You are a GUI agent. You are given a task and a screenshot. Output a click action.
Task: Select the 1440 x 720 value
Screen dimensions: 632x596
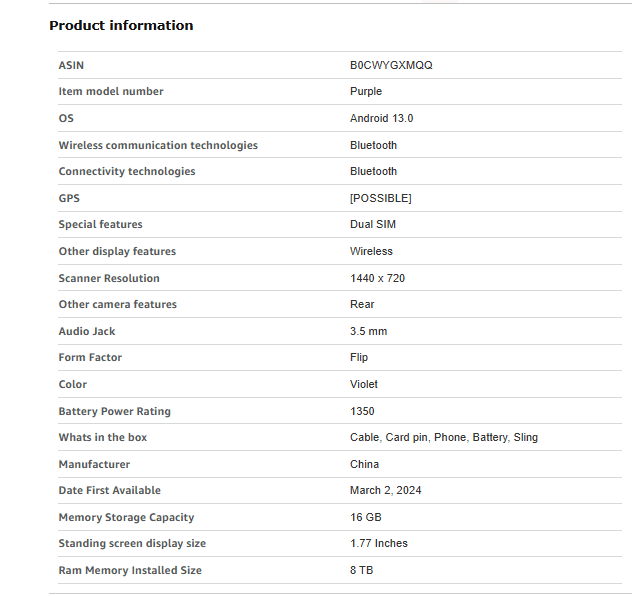tap(377, 278)
